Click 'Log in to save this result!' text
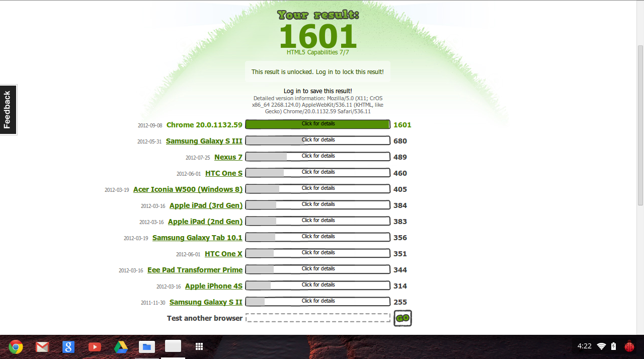This screenshot has height=359, width=644. pyautogui.click(x=317, y=91)
